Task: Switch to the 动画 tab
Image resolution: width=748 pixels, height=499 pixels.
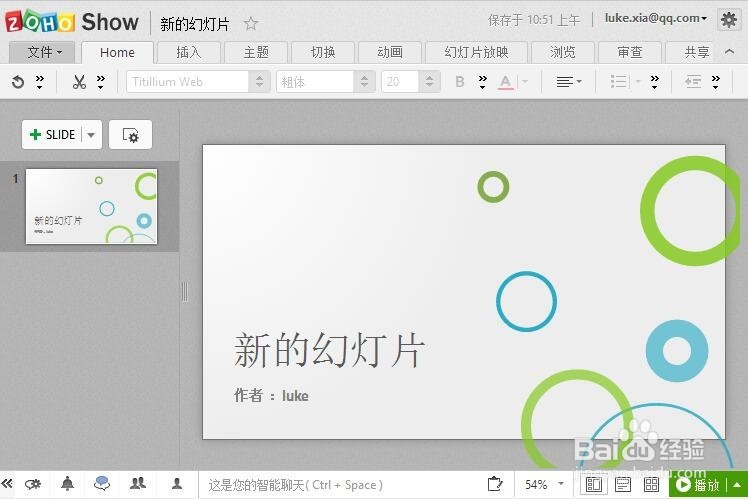Action: [390, 52]
